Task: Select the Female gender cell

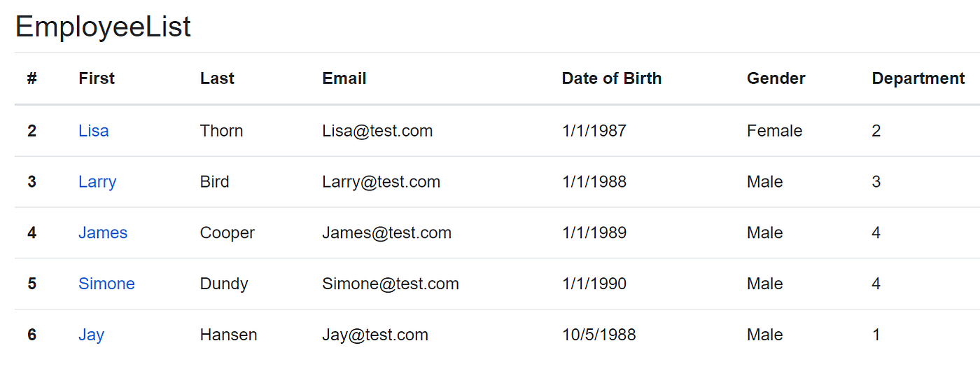Action: [x=775, y=131]
